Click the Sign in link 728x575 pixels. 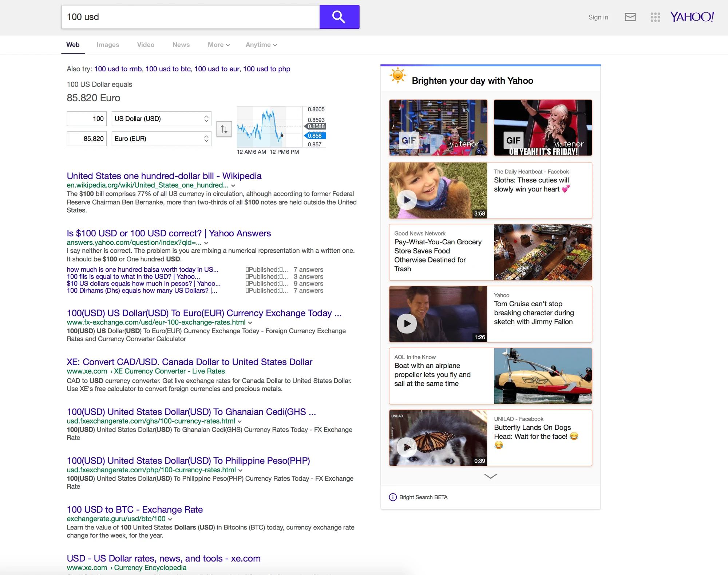click(598, 17)
